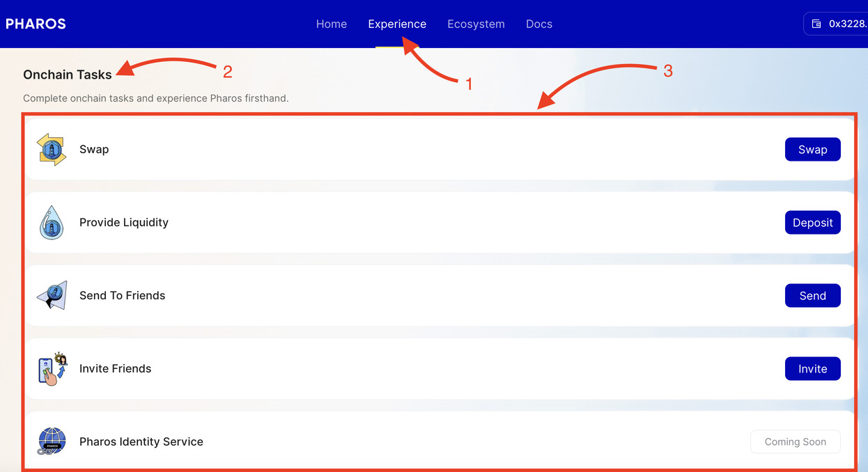868x472 pixels.
Task: Click the Invite Friends label
Action: tap(116, 369)
